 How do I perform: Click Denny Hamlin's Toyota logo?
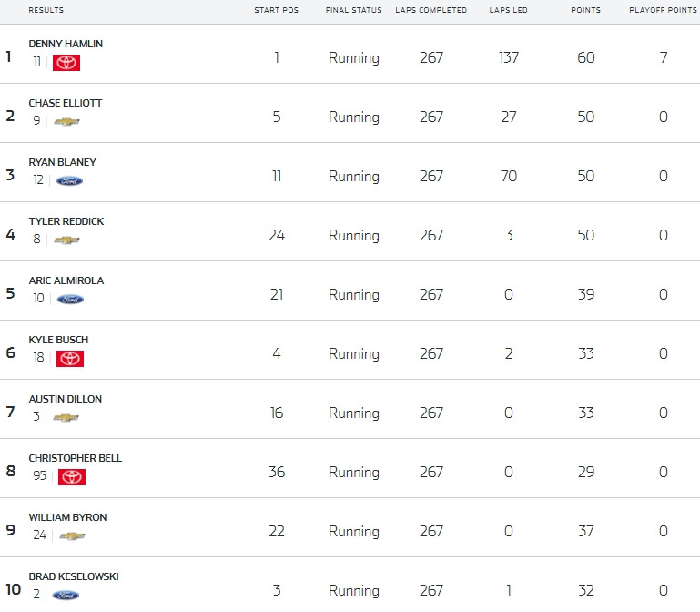pos(66,63)
